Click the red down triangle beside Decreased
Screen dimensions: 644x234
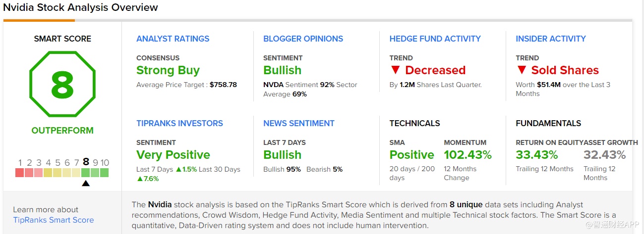click(395, 70)
